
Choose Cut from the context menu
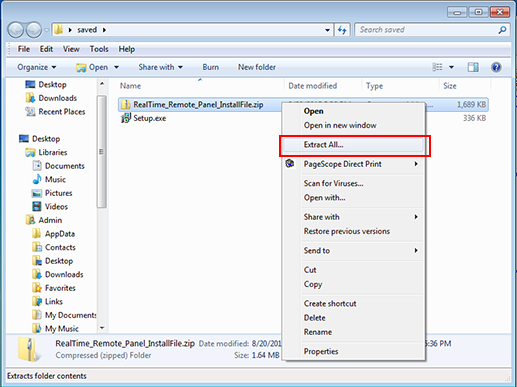tap(354, 270)
